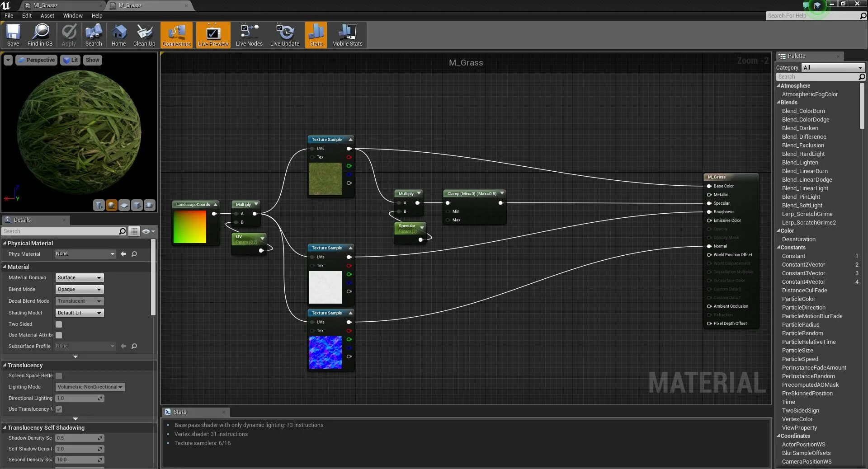Viewport: 868px width, 469px height.
Task: Select cylinder preview mesh icon
Action: click(x=99, y=205)
